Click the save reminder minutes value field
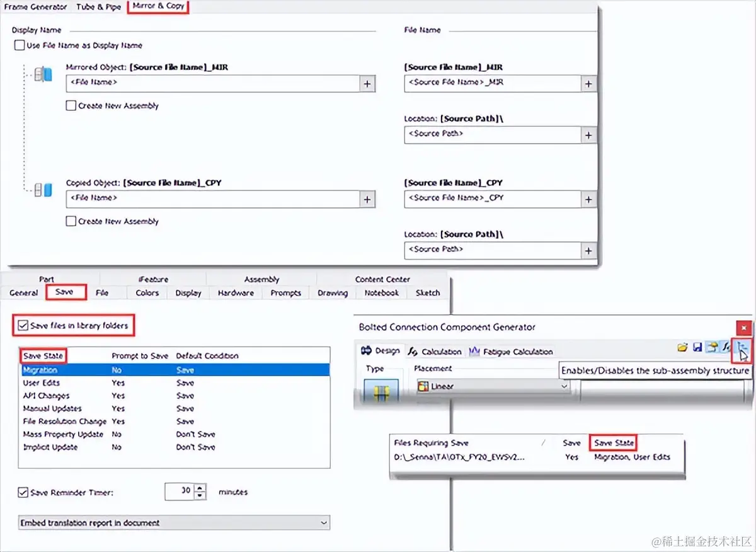756x552 pixels. coord(180,492)
